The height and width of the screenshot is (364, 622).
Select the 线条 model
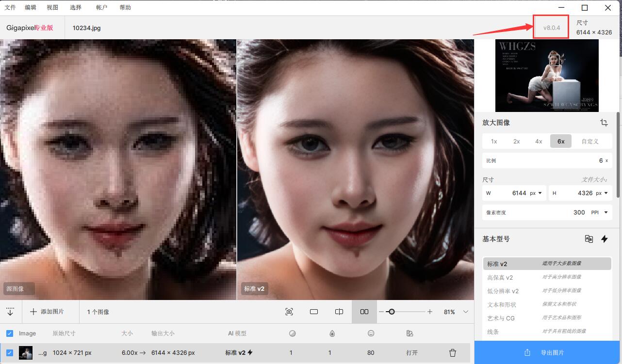[547, 332]
